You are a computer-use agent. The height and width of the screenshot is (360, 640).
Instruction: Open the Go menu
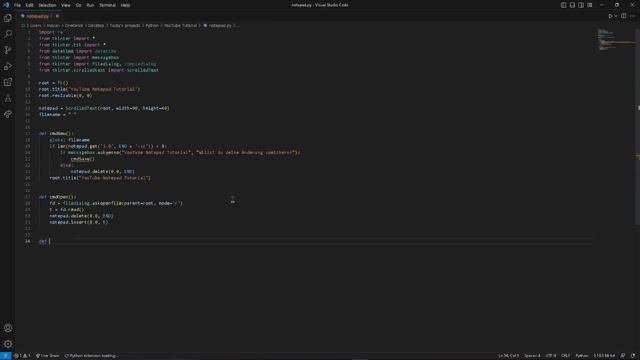click(x=78, y=5)
